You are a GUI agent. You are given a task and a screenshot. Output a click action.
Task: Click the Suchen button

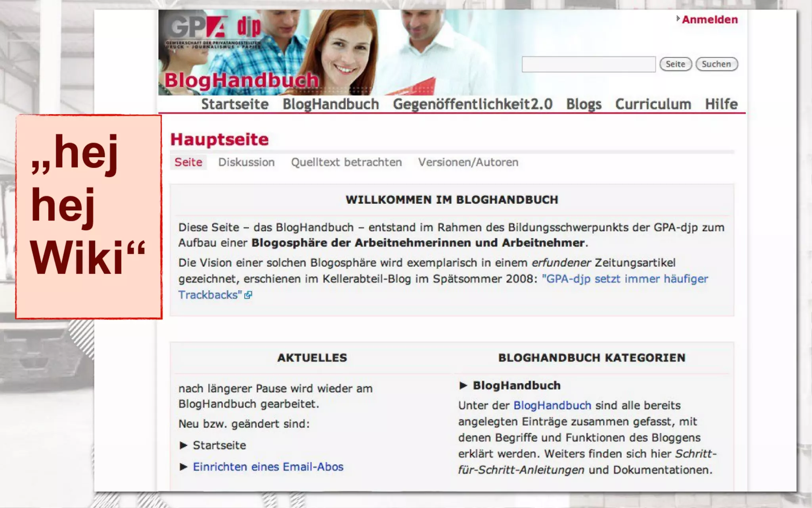point(716,64)
